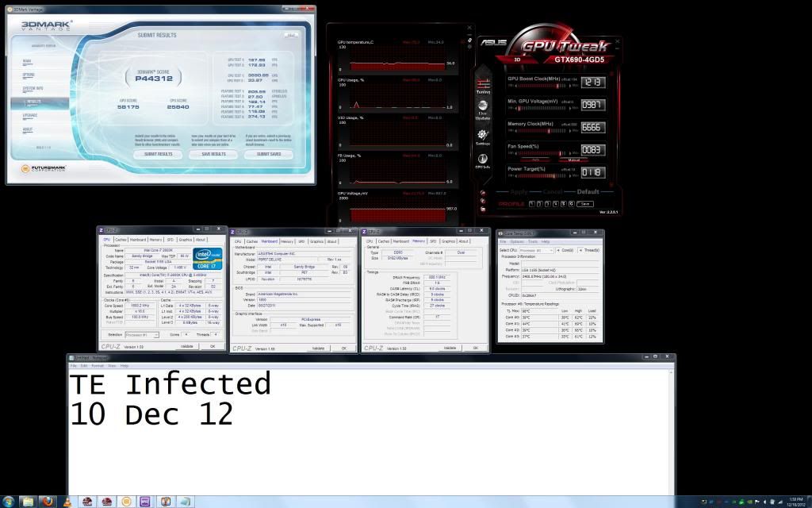Select System Info in 3DMark Vantage sidebar
812x508 pixels.
(33, 88)
